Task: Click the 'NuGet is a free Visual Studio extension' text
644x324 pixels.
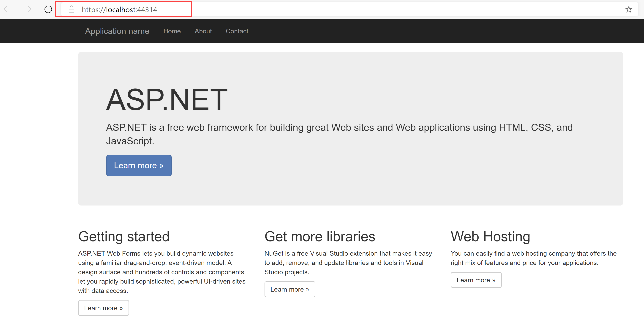Action: (x=348, y=263)
